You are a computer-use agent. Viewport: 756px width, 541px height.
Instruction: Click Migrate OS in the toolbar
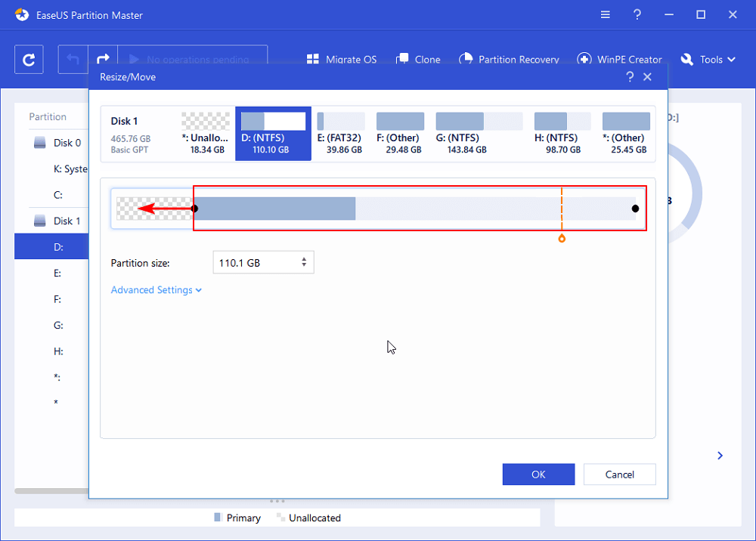point(342,59)
